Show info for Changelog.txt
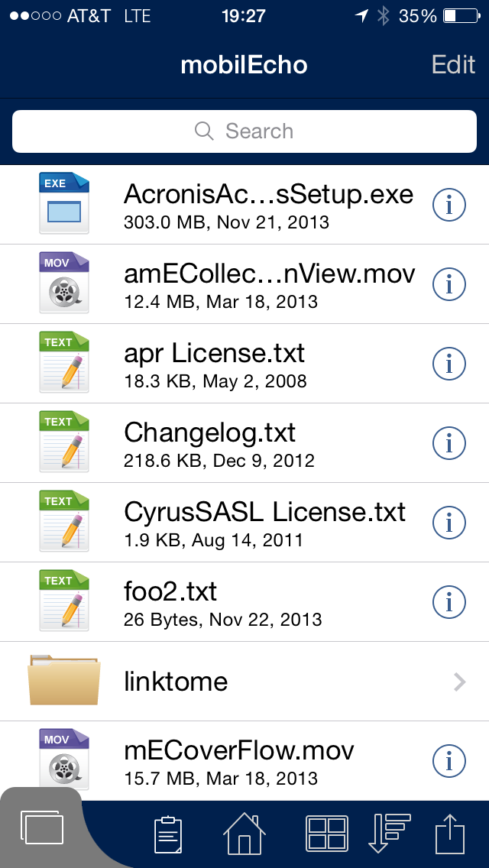 click(449, 443)
